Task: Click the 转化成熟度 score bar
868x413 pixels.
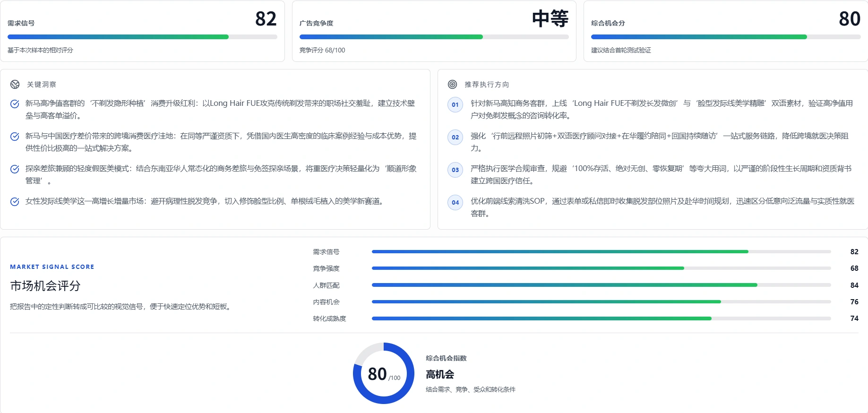Action: tap(602, 318)
